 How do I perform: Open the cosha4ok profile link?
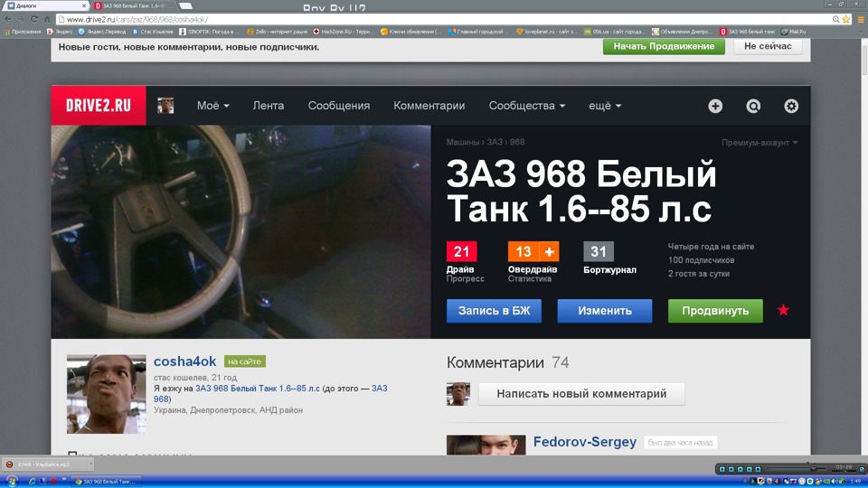click(184, 361)
